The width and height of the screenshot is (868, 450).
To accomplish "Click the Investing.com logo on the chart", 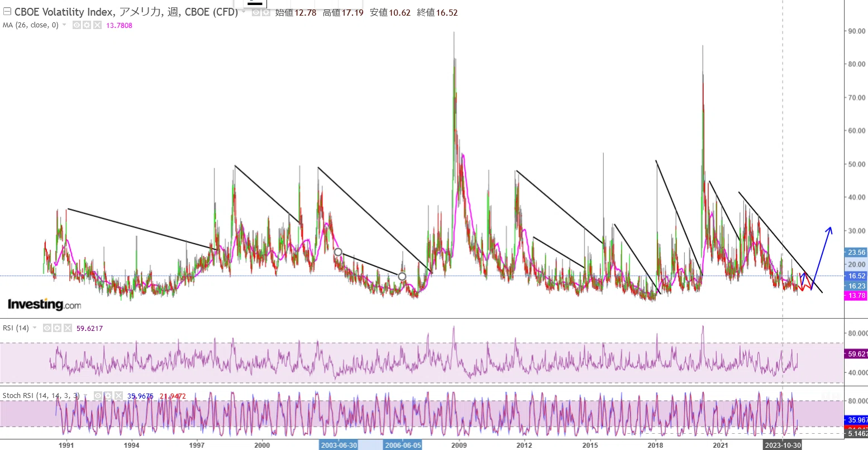I will pyautogui.click(x=44, y=305).
